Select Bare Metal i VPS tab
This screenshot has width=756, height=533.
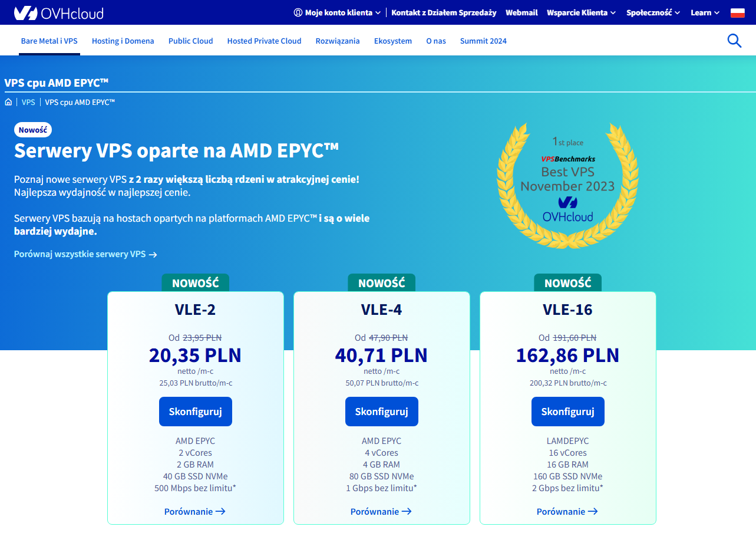[x=49, y=41]
